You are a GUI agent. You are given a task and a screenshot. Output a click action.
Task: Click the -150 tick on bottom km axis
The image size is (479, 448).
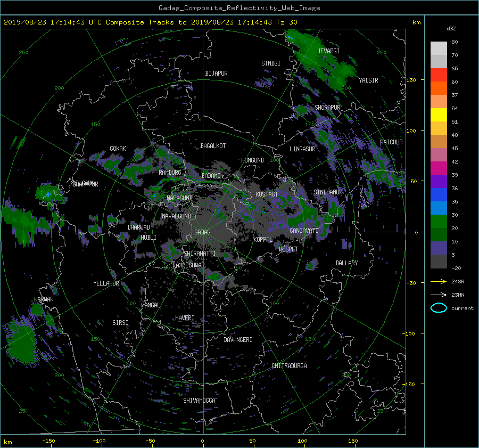tap(48, 441)
